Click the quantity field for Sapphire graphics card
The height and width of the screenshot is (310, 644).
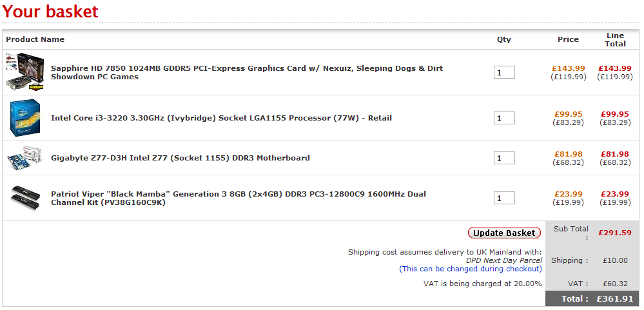click(504, 72)
